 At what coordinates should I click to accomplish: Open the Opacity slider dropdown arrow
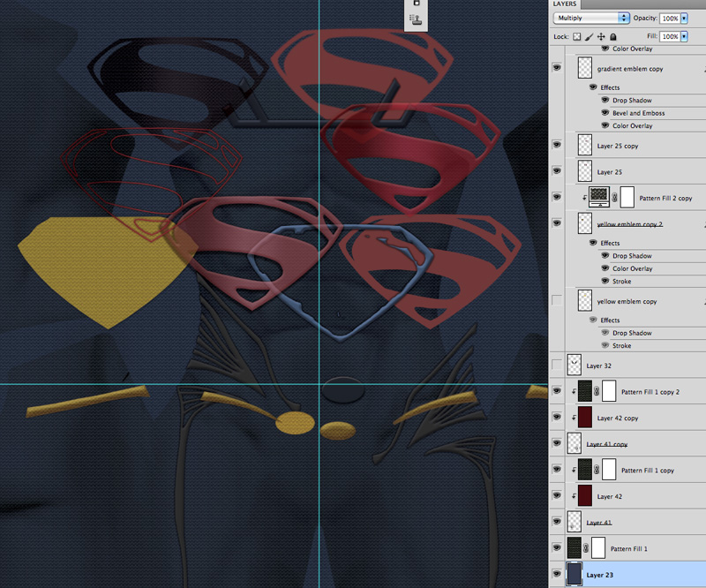point(685,18)
